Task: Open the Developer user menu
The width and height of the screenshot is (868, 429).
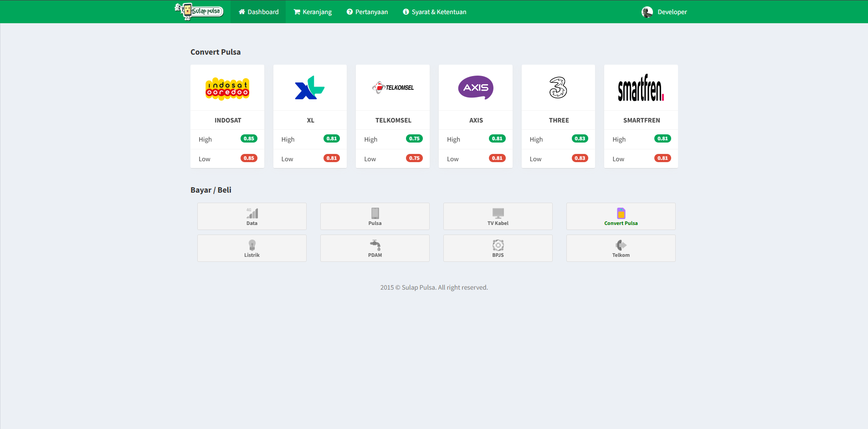Action: tap(664, 12)
